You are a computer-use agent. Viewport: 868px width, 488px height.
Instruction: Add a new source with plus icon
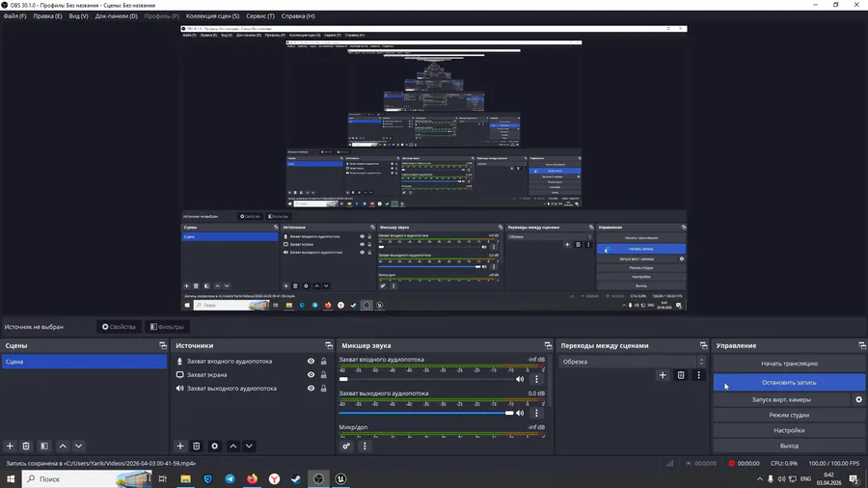[180, 446]
